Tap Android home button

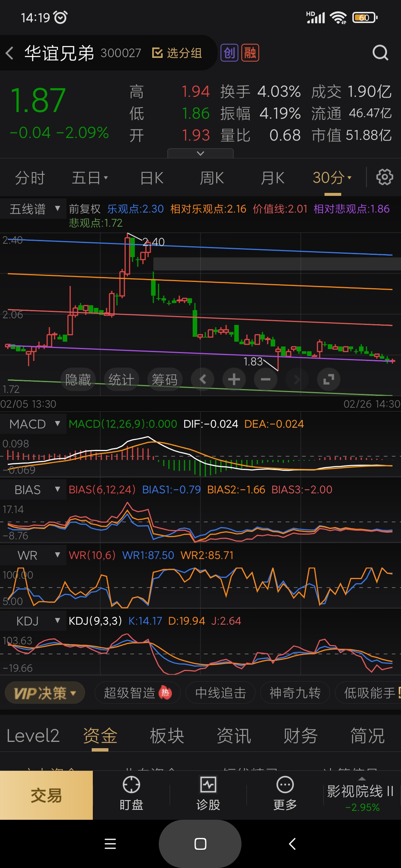click(x=200, y=844)
